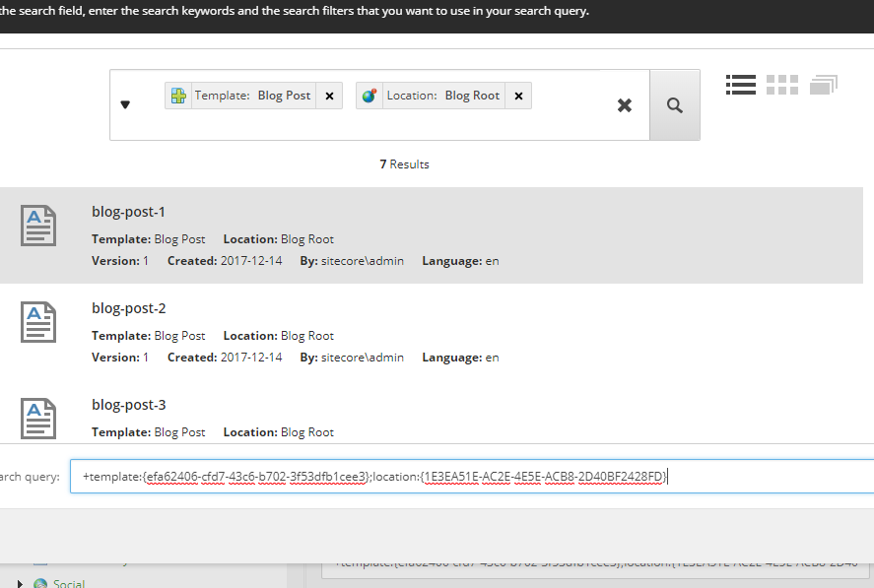This screenshot has height=588, width=874.
Task: Open blog-post-3 result title
Action: (129, 405)
